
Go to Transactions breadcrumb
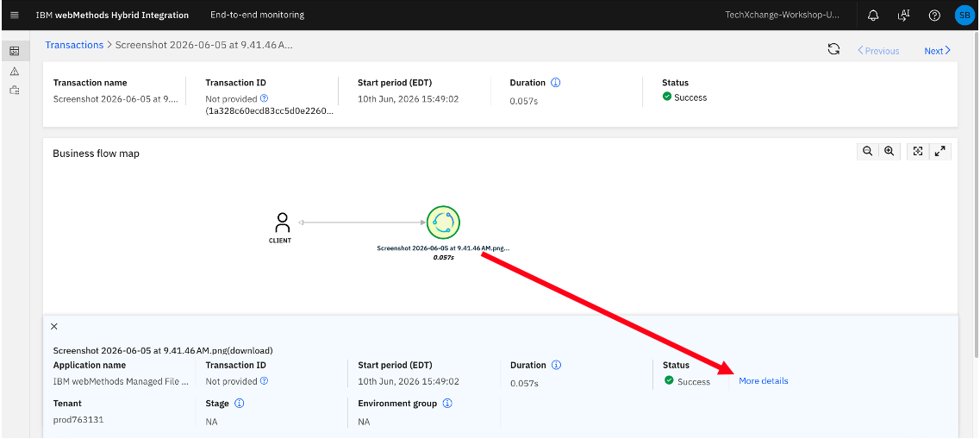[74, 45]
